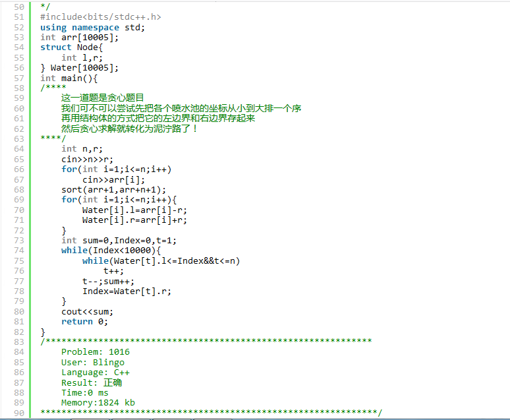The image size is (510, 420).
Task: Click the opening comment marker '/****' on line 58
Action: tap(53, 88)
